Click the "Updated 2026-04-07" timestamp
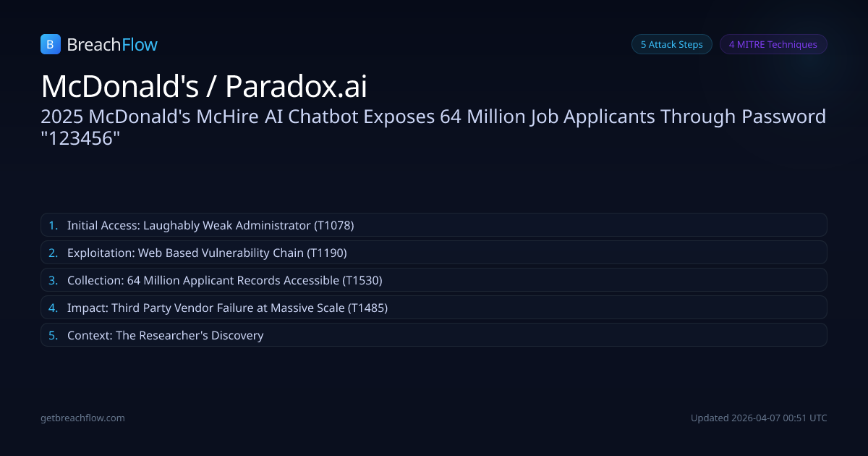Image resolution: width=868 pixels, height=456 pixels. point(758,418)
